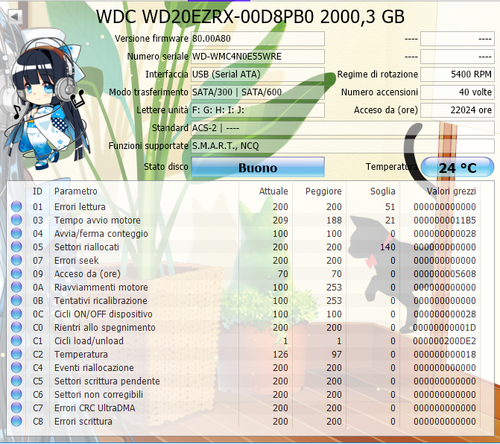Click the Parametro column header
Screen dimensions: 500x444
pyautogui.click(x=76, y=191)
